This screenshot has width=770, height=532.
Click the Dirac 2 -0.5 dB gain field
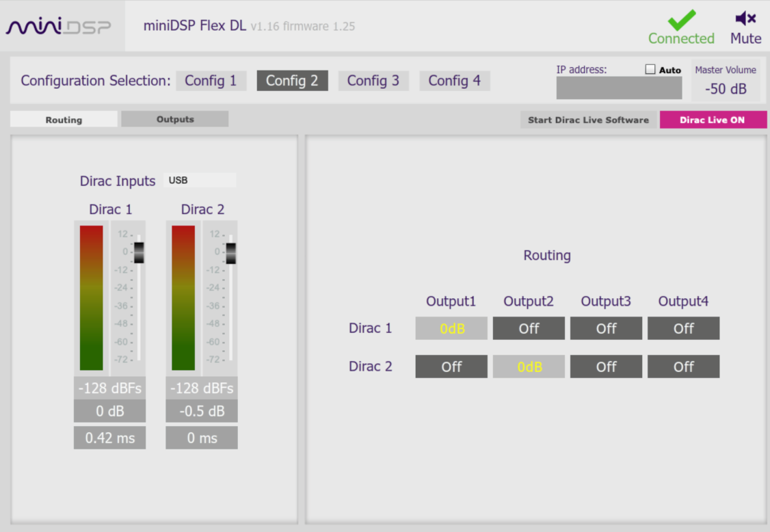pyautogui.click(x=201, y=411)
